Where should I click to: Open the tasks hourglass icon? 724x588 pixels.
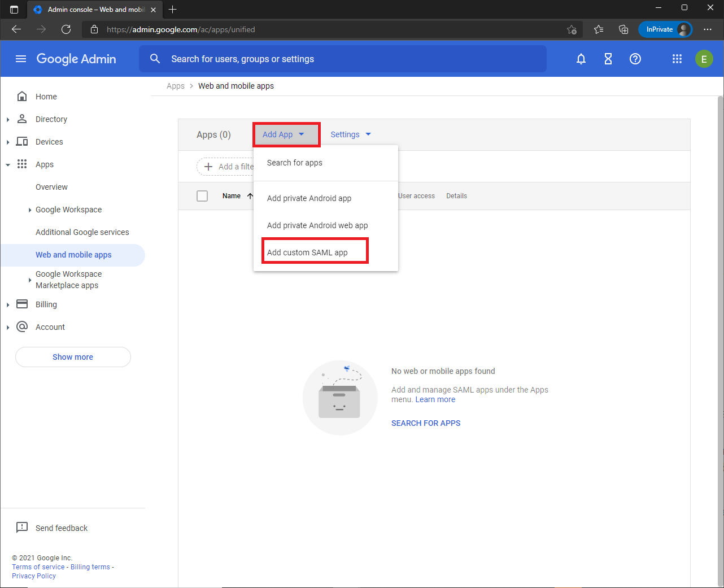coord(608,59)
